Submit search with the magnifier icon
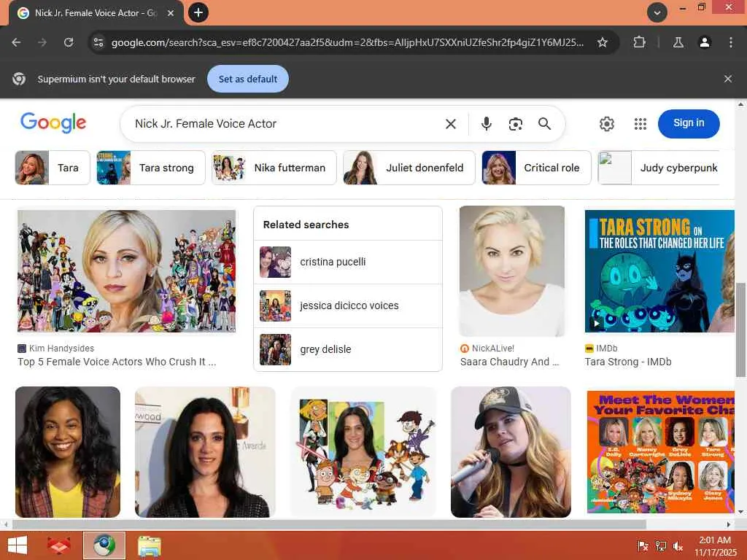Viewport: 747px width, 560px height. click(544, 124)
